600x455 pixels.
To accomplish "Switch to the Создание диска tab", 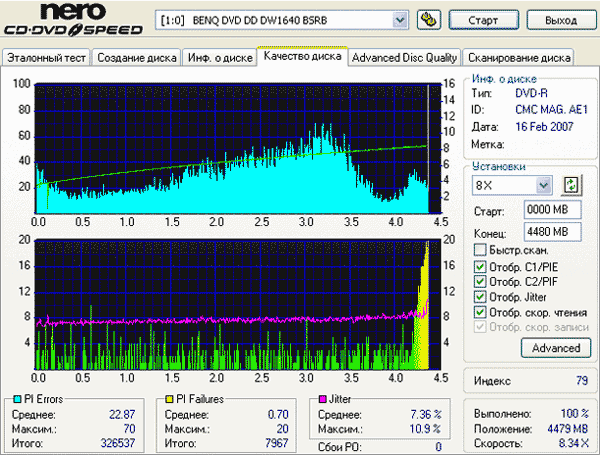I will (137, 58).
